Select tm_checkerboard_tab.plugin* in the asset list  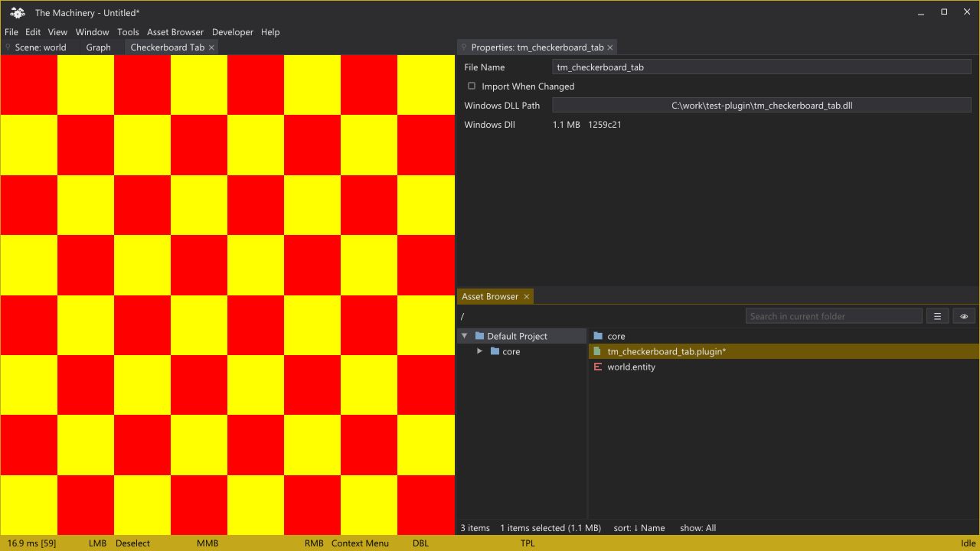click(x=784, y=351)
